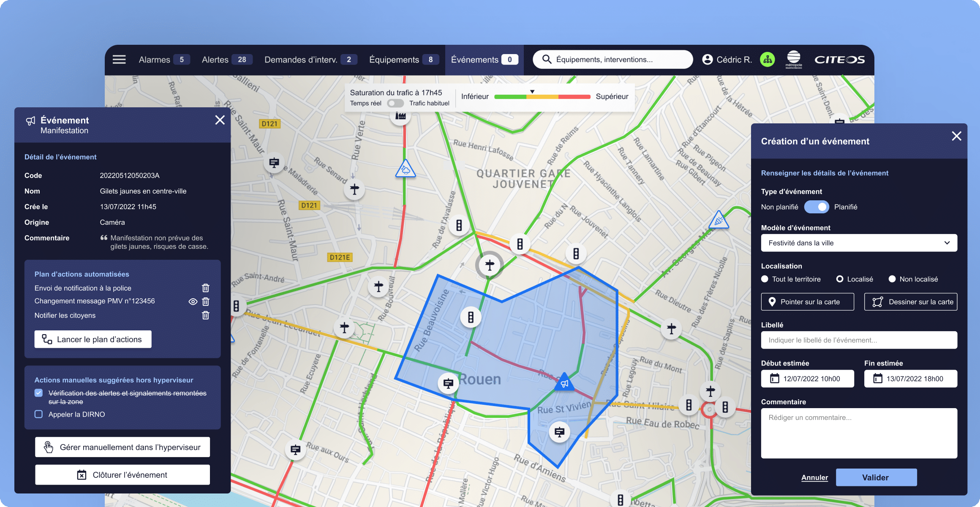Click the traffic saturation color scale
Image resolution: width=980 pixels, height=507 pixels.
point(542,97)
